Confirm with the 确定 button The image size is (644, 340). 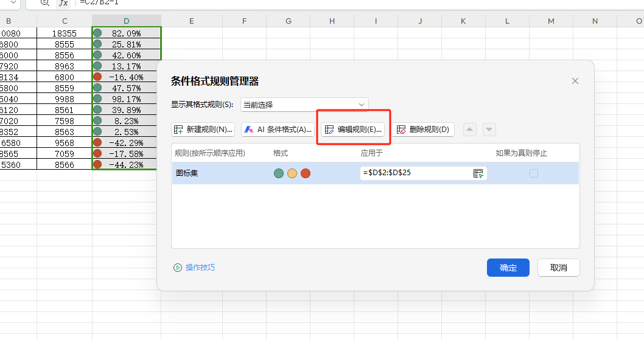508,268
